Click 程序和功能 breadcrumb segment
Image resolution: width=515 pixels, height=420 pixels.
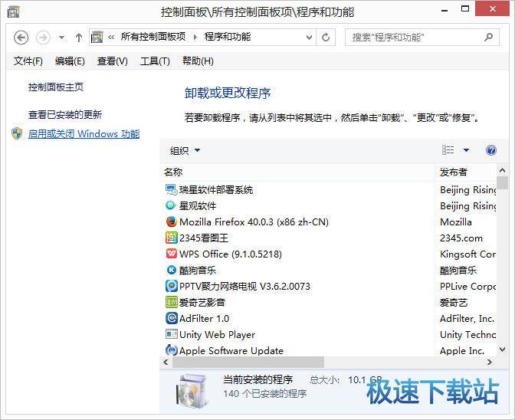pyautogui.click(x=228, y=37)
